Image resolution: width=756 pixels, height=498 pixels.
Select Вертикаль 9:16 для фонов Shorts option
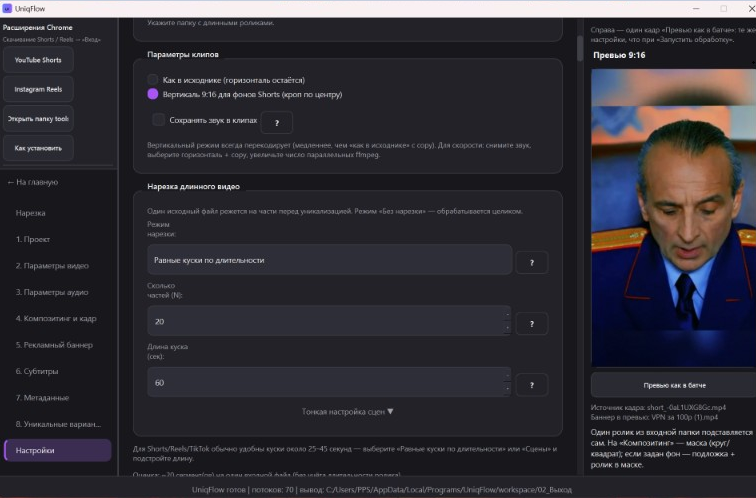coord(152,94)
